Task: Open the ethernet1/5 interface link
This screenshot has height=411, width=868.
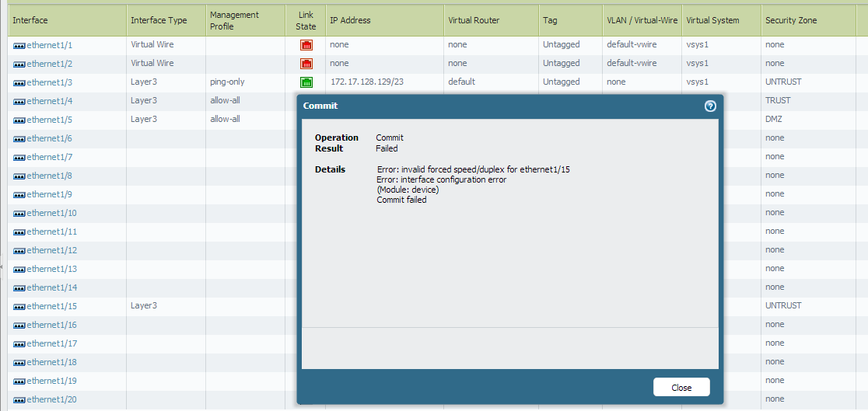Action: click(x=49, y=120)
